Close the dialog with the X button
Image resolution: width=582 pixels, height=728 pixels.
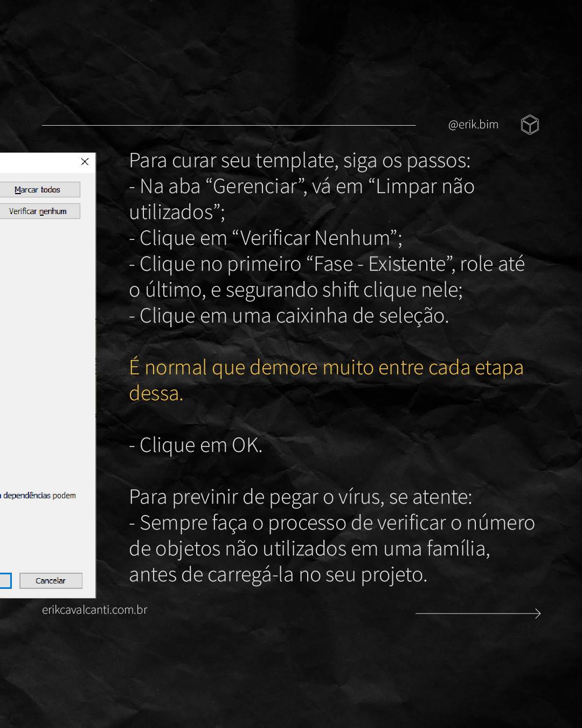coord(85,162)
